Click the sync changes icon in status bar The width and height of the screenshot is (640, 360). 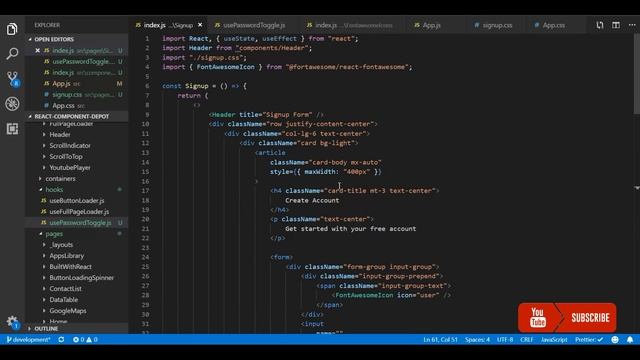(61, 340)
